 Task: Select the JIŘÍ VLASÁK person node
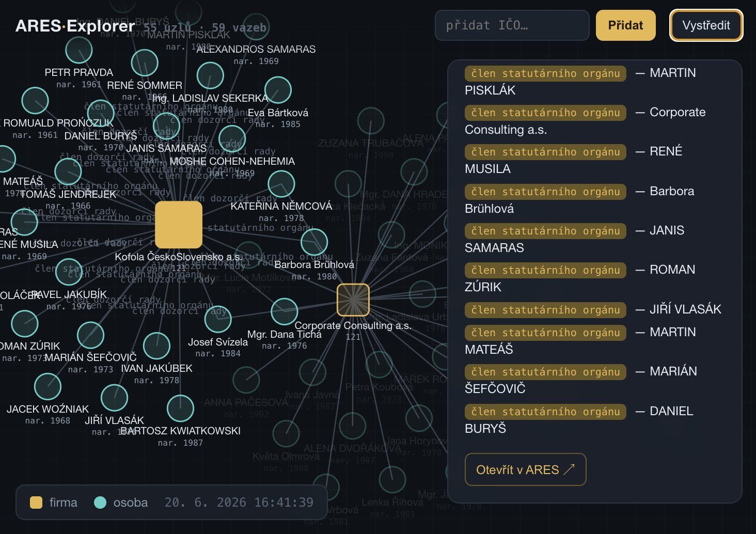pyautogui.click(x=114, y=398)
